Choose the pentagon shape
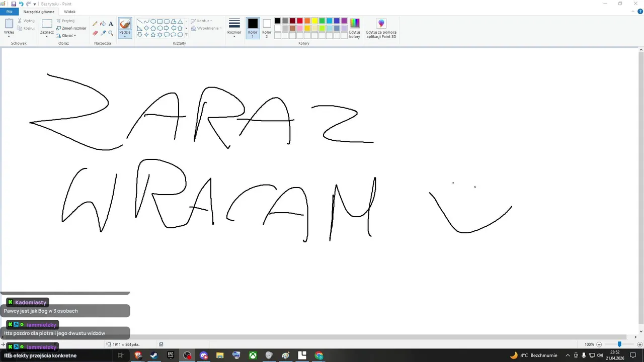This screenshot has height=362, width=644. point(153,28)
